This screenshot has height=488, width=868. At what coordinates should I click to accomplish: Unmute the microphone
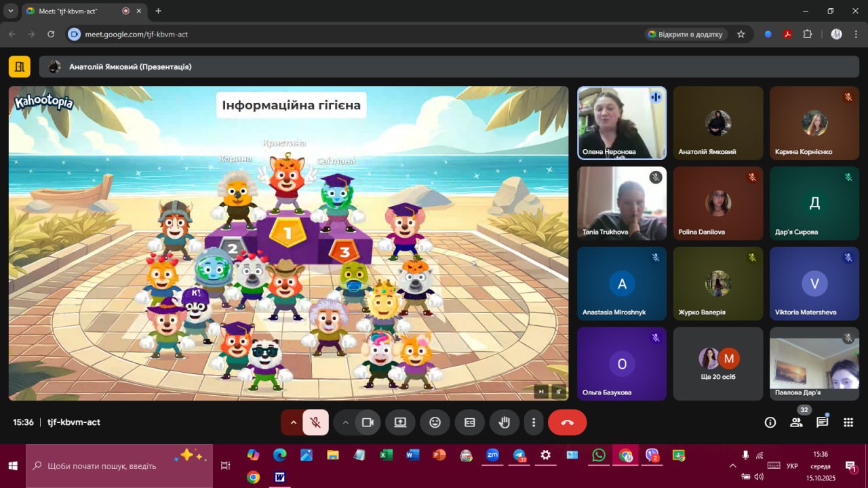315,422
